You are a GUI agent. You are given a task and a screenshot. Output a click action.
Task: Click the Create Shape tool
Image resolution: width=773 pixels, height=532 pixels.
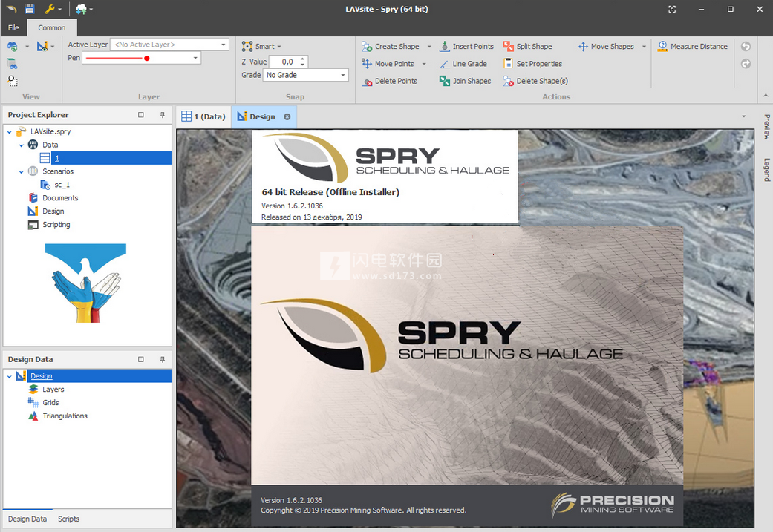click(391, 46)
